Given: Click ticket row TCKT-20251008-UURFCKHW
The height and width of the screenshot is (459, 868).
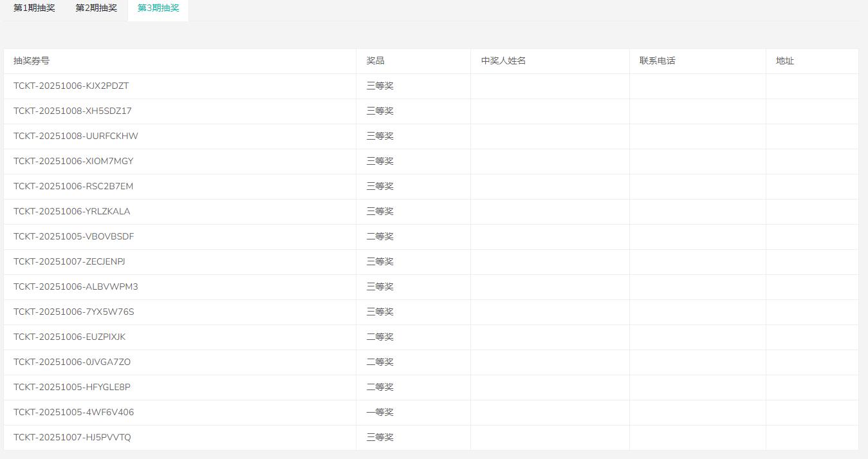Looking at the screenshot, I should (x=75, y=136).
